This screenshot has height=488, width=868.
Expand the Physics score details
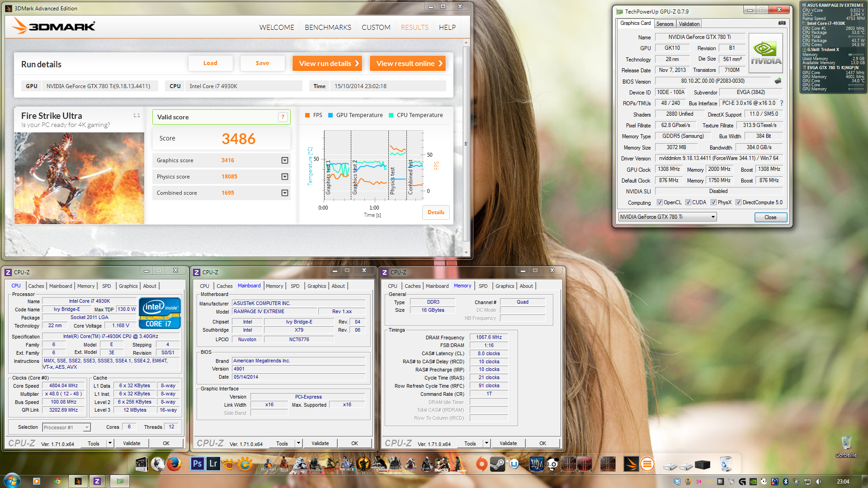(x=285, y=177)
